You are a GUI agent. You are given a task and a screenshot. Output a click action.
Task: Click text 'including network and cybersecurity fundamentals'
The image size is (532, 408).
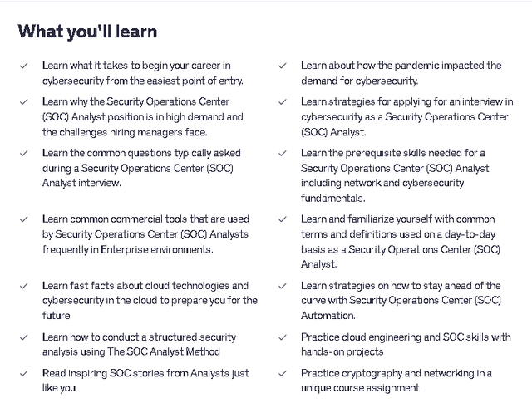pyautogui.click(x=382, y=190)
